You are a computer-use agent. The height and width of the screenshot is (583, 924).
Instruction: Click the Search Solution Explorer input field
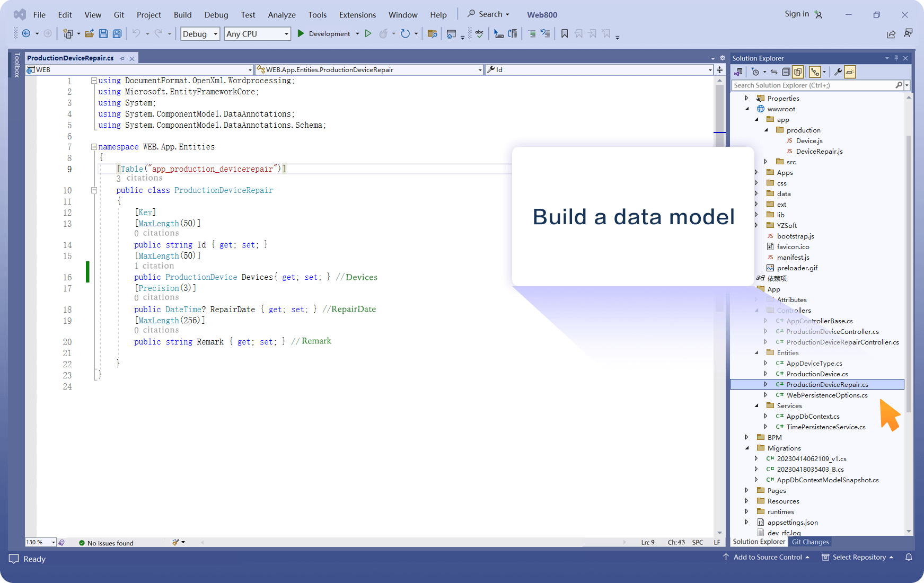click(x=814, y=85)
